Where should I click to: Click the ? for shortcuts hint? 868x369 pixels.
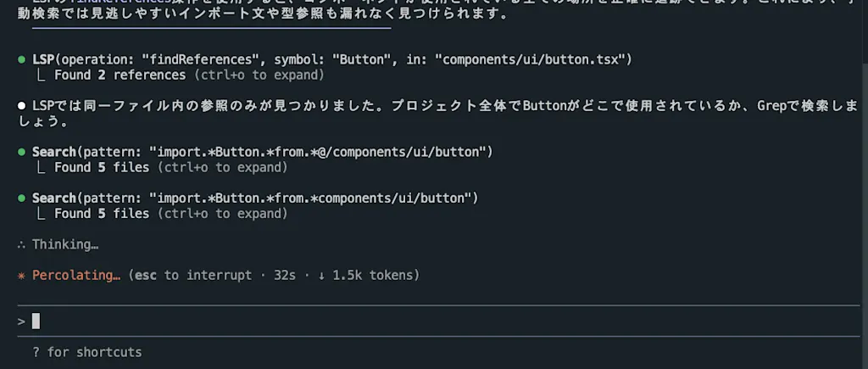(x=87, y=352)
